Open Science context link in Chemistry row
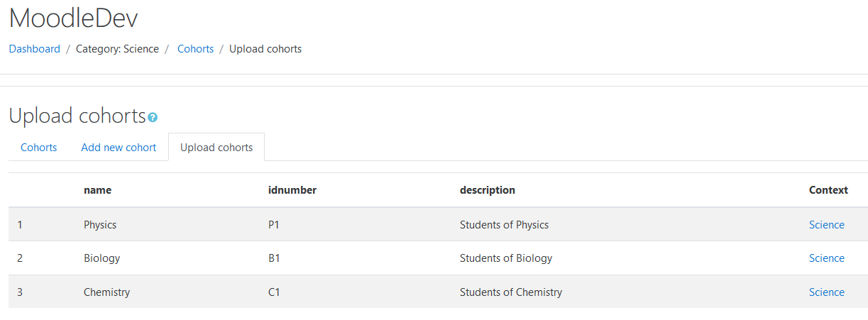The height and width of the screenshot is (320, 868). point(827,292)
